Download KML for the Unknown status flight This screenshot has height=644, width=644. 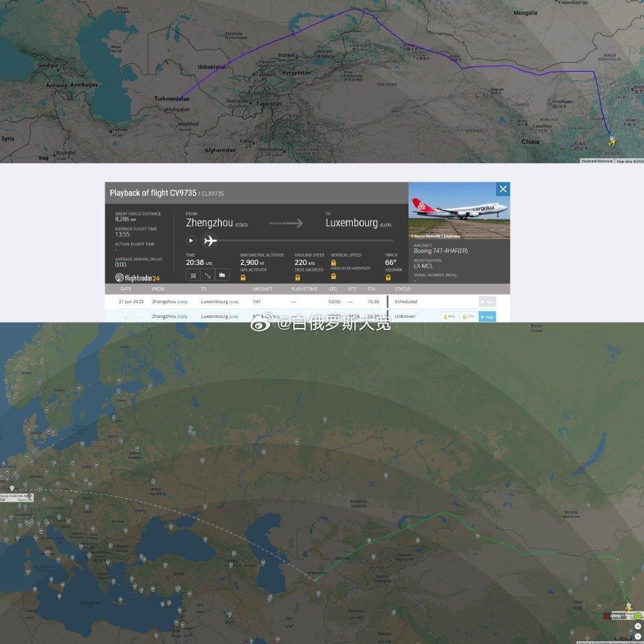449,317
